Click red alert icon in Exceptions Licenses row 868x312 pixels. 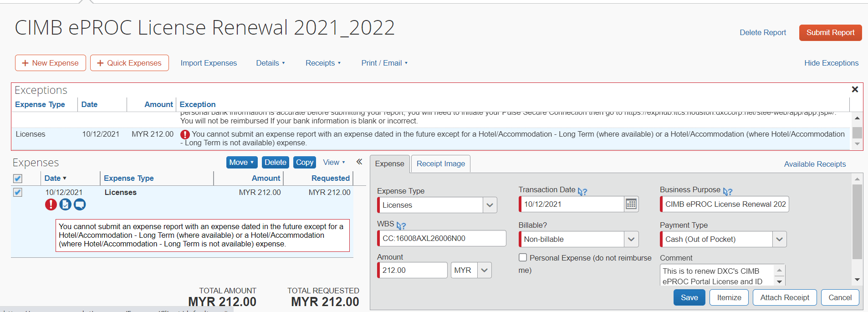coord(185,134)
